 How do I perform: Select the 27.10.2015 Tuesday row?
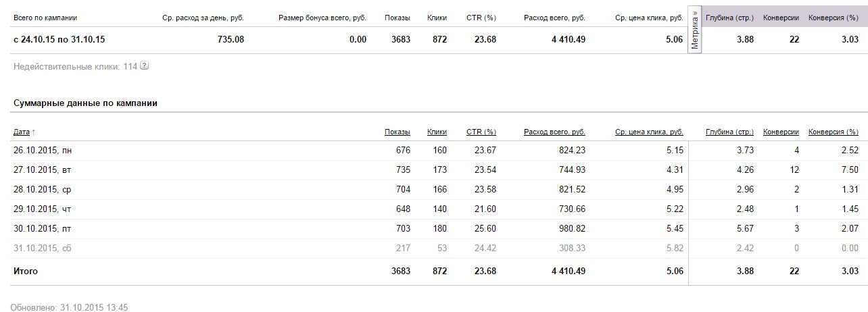point(42,170)
